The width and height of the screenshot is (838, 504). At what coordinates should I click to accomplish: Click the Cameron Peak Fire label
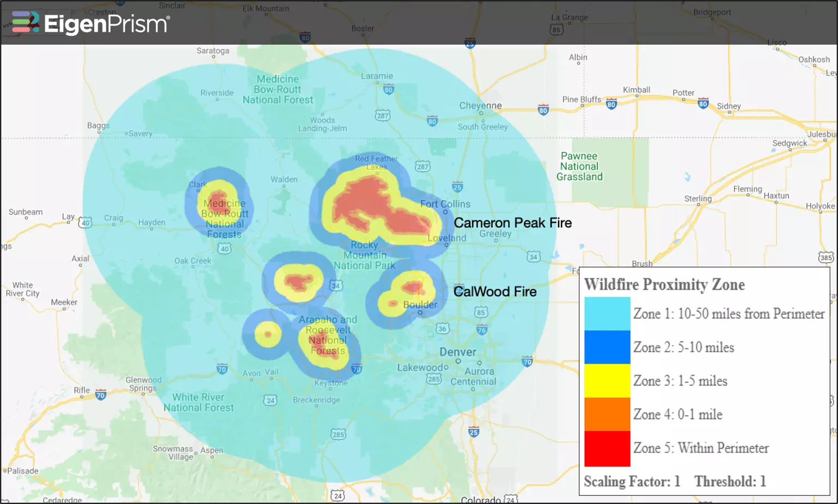[512, 223]
